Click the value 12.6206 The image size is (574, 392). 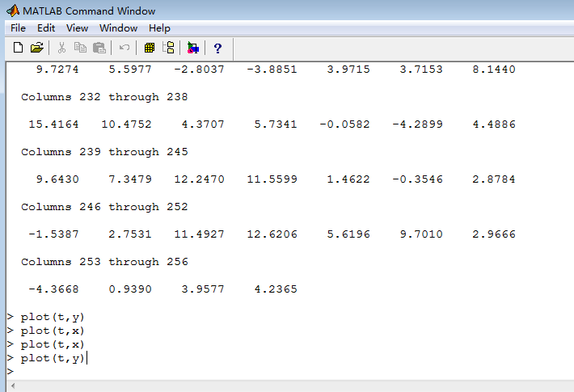pyautogui.click(x=272, y=234)
